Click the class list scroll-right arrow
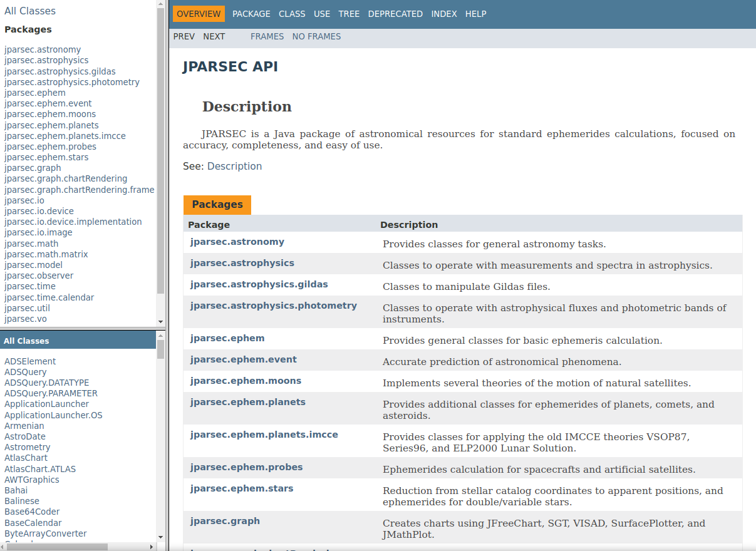The image size is (756, 551). point(152,547)
